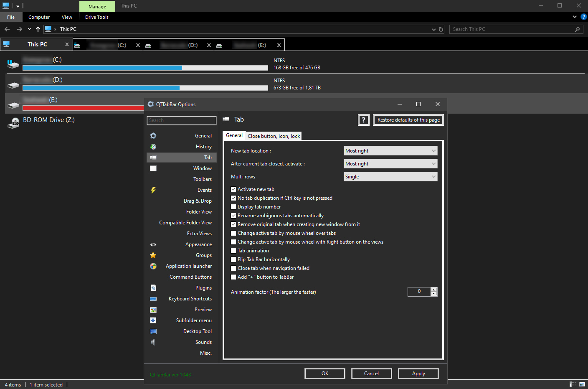Enable Add "+" button to TabBar

[233, 277]
